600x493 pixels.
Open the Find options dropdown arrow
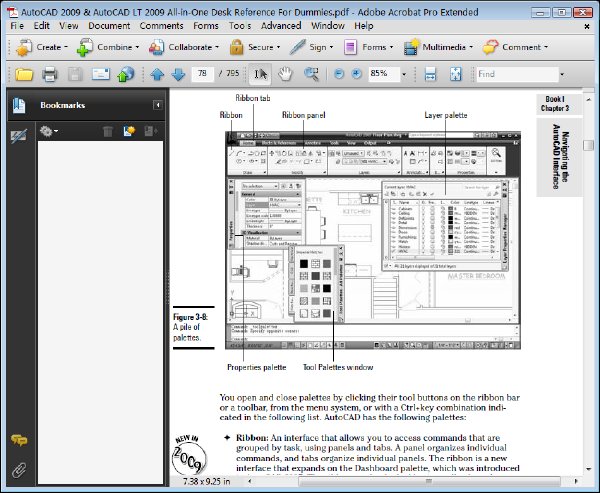[562, 74]
